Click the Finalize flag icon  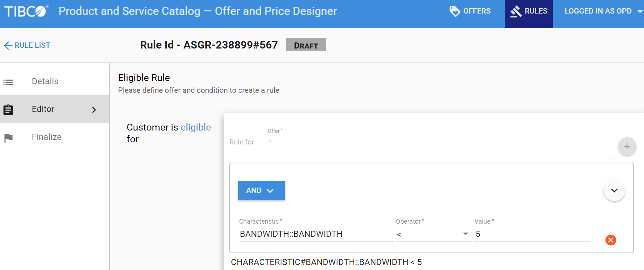8,138
